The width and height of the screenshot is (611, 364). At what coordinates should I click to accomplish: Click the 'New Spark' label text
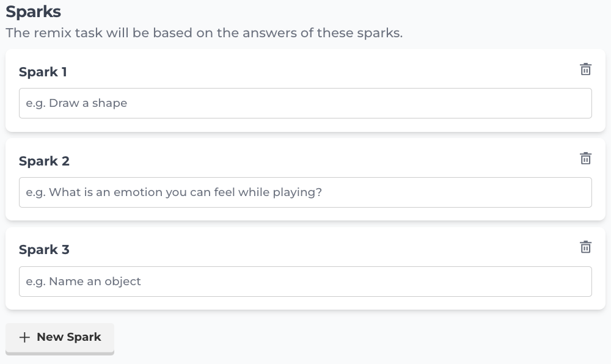(x=69, y=337)
